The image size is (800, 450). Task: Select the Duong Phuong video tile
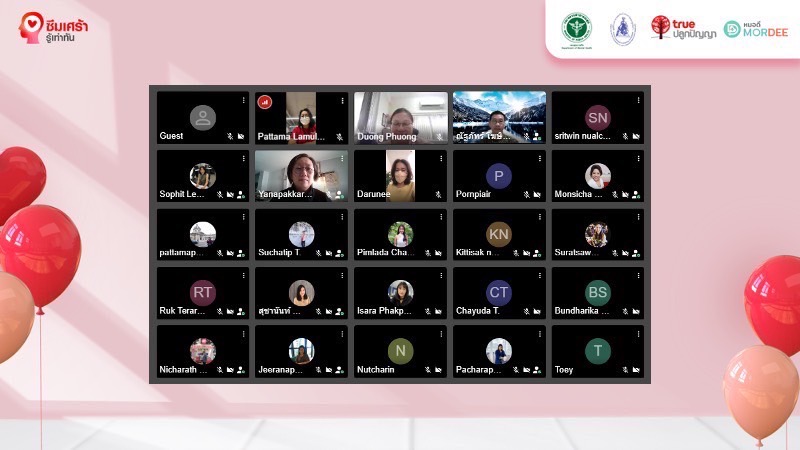[x=400, y=117]
